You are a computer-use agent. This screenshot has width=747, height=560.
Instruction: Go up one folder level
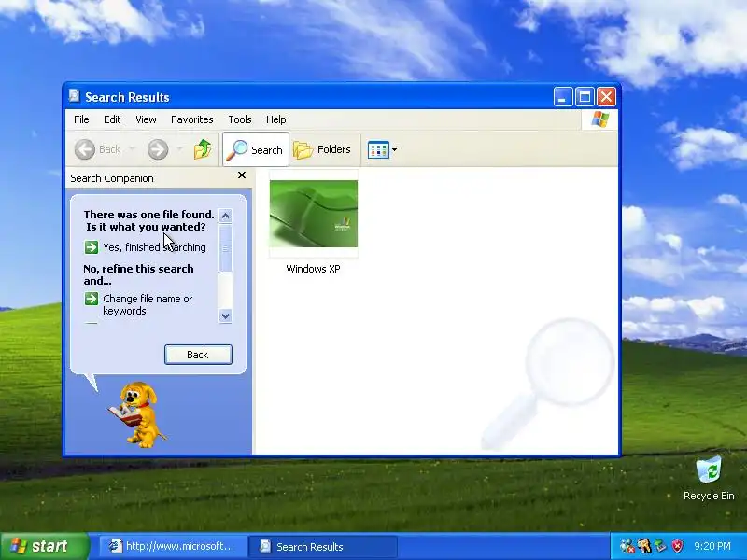pyautogui.click(x=203, y=149)
